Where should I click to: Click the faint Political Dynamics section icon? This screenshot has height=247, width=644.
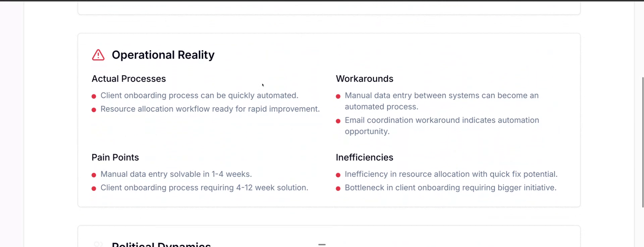98,244
